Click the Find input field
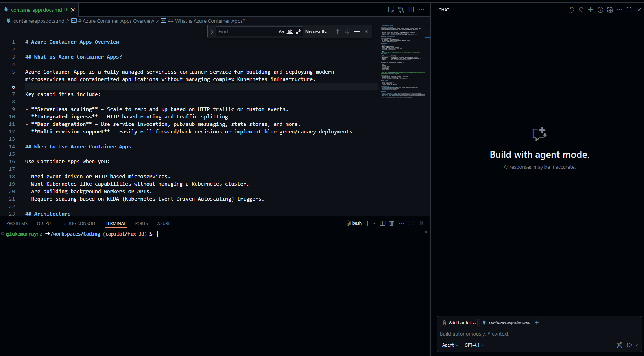This screenshot has width=644, height=356. (x=247, y=31)
